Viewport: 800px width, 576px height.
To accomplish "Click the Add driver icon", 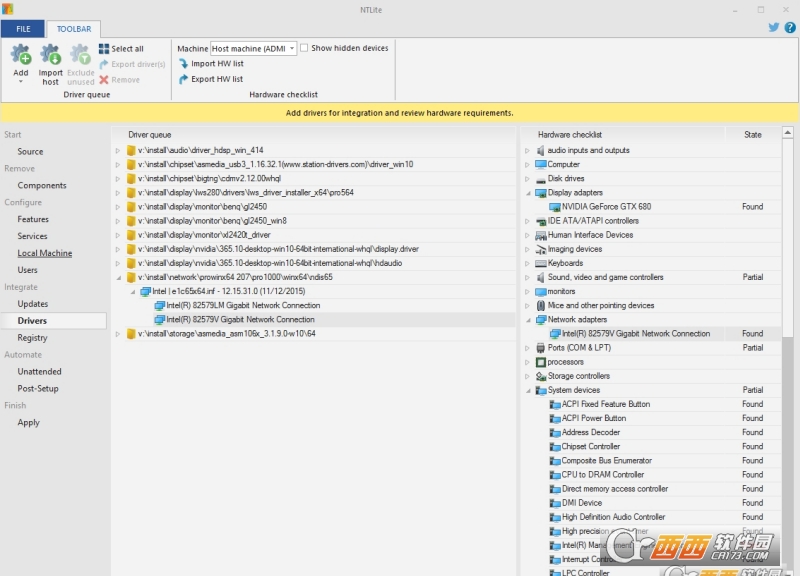I will point(21,55).
